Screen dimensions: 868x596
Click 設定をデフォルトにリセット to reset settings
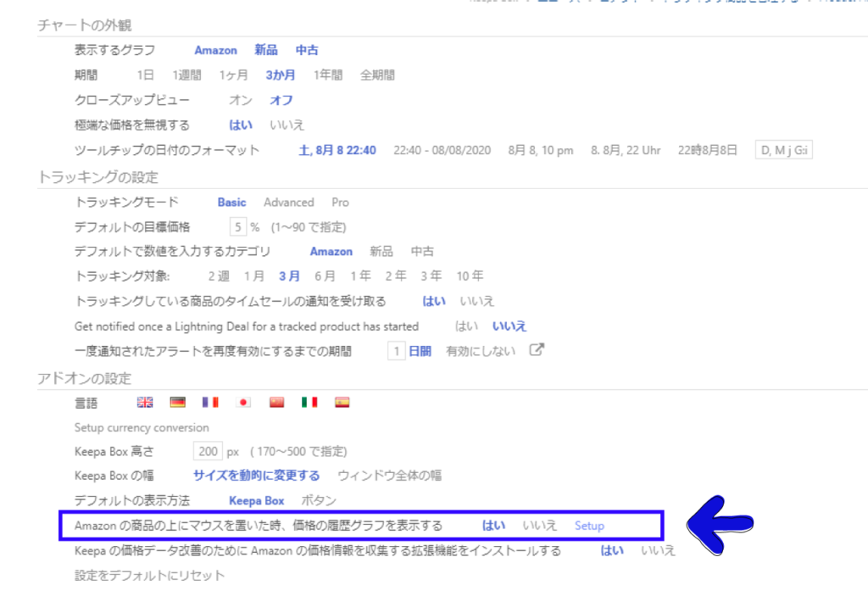150,576
